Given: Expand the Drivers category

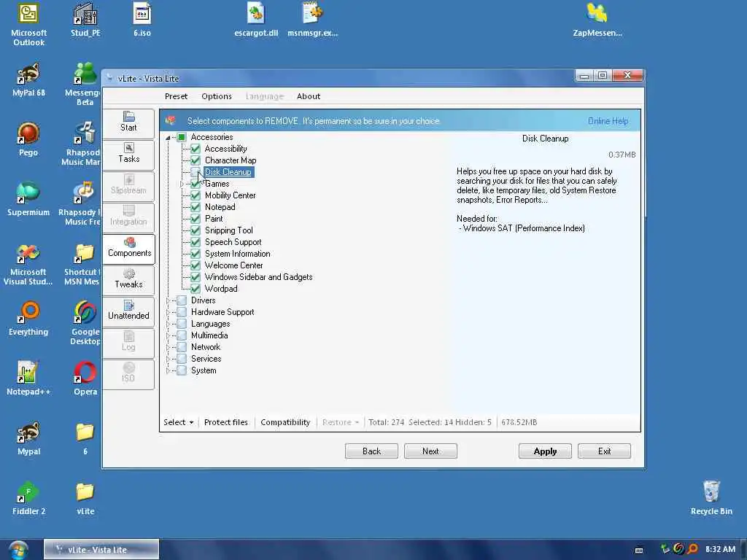Looking at the screenshot, I should (168, 300).
